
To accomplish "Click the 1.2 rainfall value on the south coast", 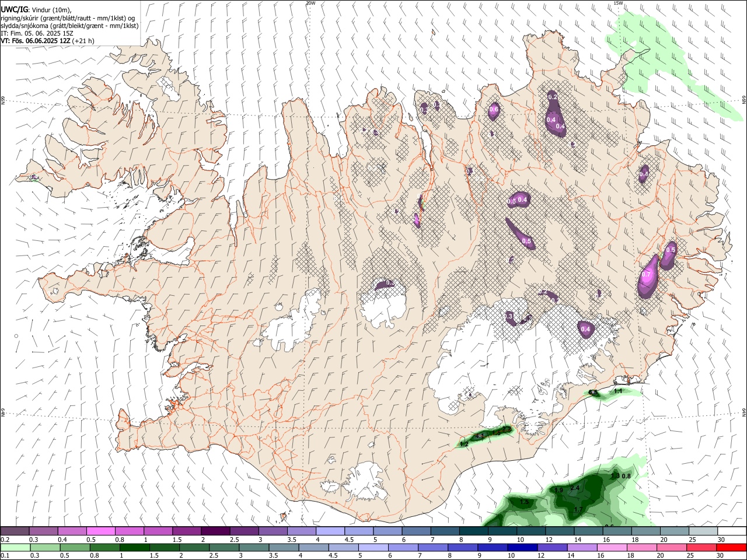I will tap(465, 444).
